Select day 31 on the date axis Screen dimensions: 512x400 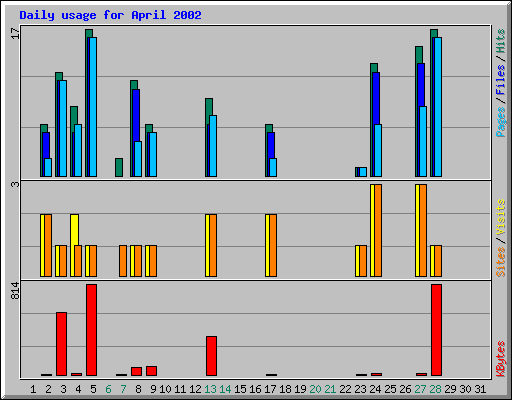pos(480,389)
